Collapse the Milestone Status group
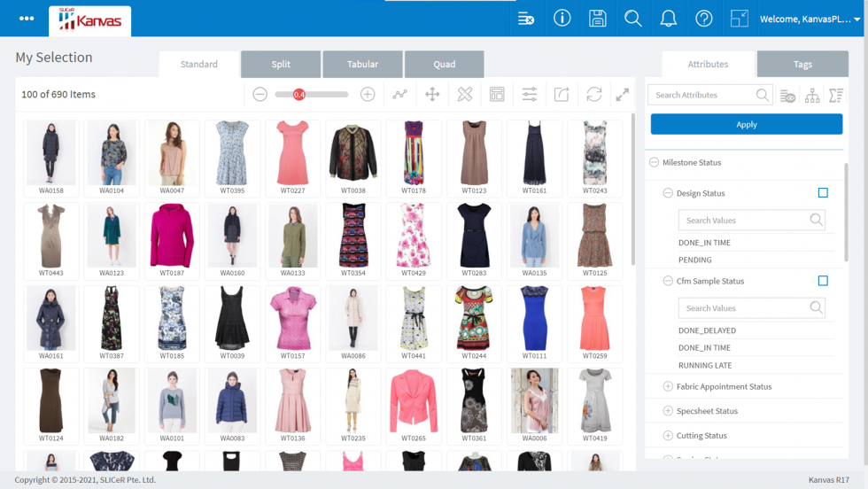 tap(654, 162)
